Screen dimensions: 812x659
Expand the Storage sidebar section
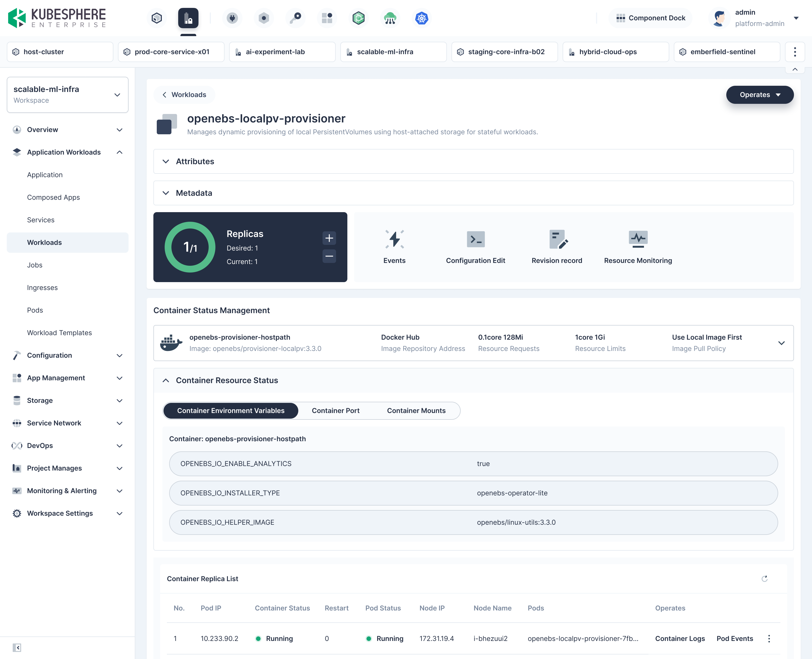pos(68,401)
